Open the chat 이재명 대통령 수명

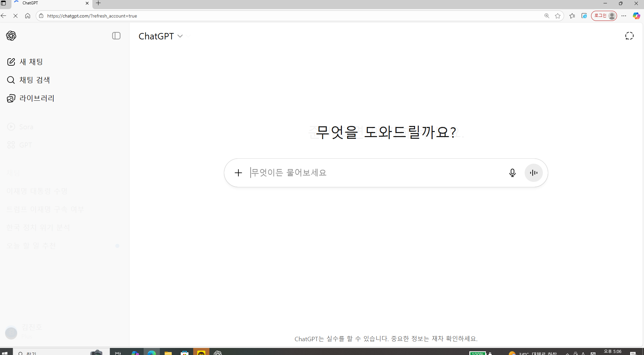(x=37, y=191)
